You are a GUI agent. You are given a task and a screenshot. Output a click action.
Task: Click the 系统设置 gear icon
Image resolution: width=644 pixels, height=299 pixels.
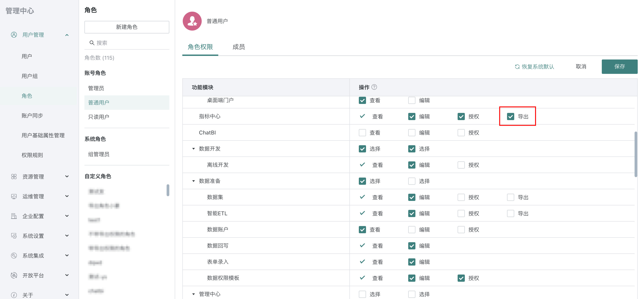[x=14, y=236]
